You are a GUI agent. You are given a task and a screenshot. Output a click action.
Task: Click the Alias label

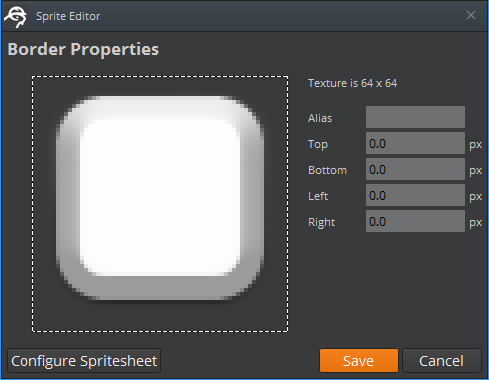coord(320,118)
